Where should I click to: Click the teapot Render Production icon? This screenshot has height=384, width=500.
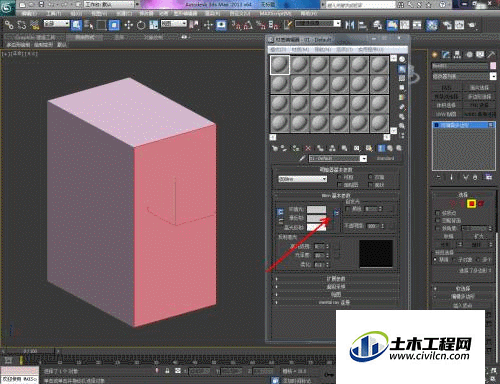click(x=472, y=25)
